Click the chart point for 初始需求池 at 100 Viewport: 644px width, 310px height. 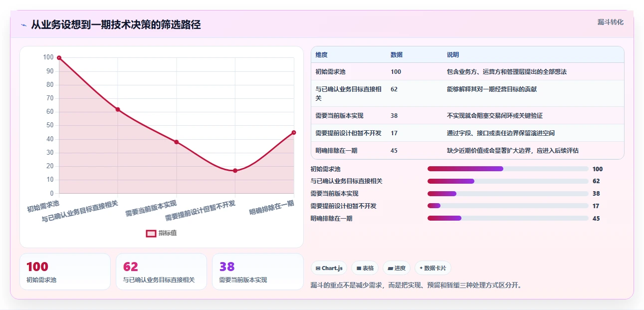pyautogui.click(x=59, y=58)
